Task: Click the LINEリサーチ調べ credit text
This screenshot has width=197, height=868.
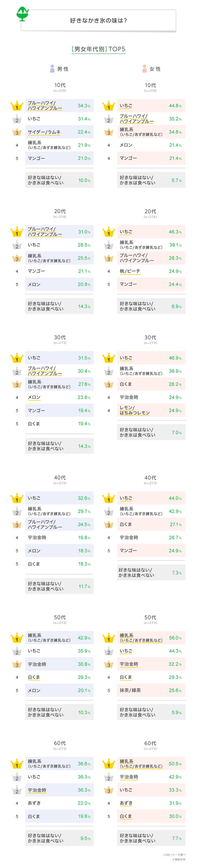Action: [x=175, y=855]
